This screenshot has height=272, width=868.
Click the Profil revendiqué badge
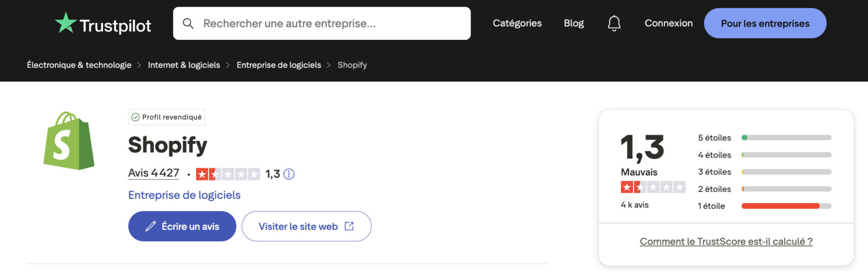tap(166, 117)
